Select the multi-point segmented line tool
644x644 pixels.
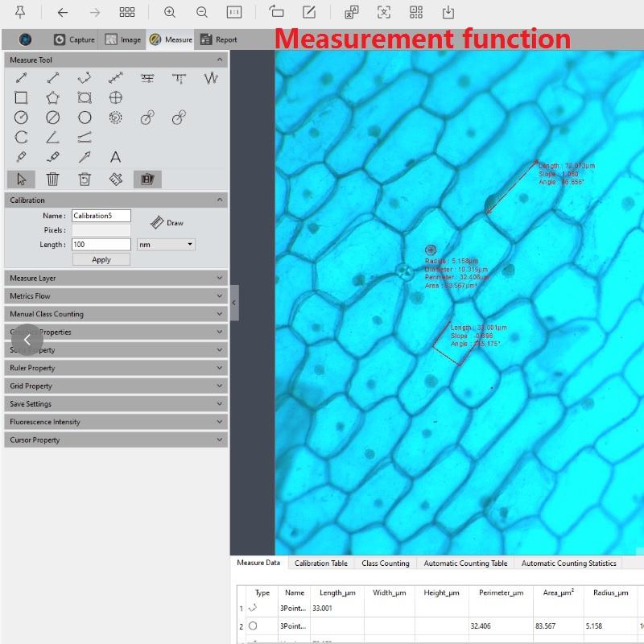[x=116, y=77]
